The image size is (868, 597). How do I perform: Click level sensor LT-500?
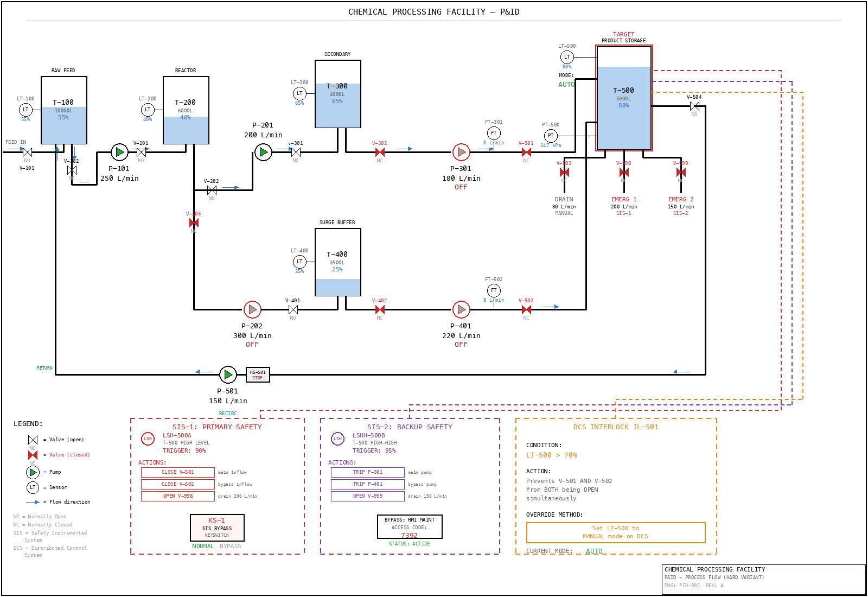(x=567, y=57)
